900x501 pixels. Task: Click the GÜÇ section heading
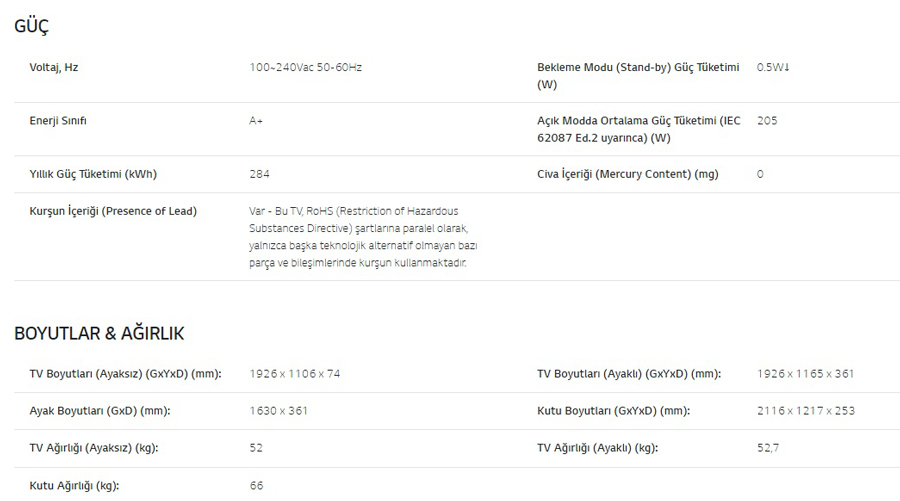click(x=32, y=26)
